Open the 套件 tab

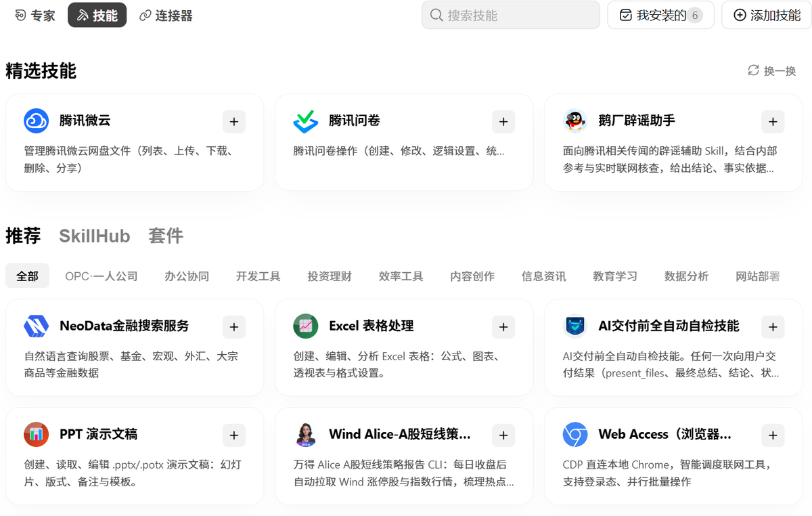tap(166, 236)
